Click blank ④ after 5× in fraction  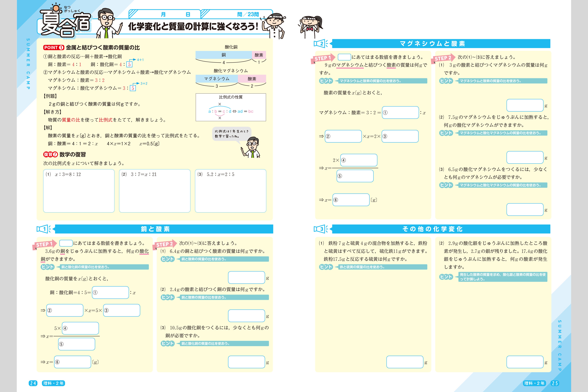coord(80,328)
